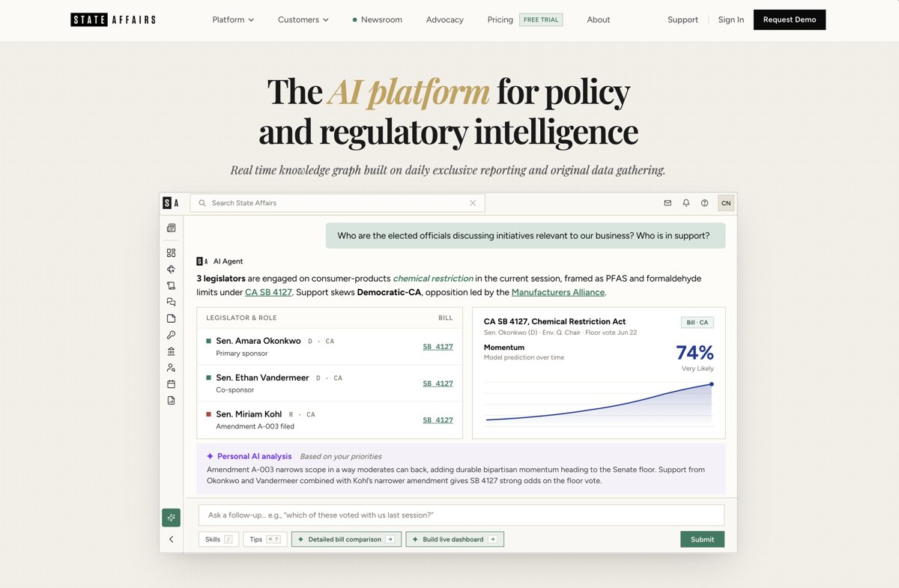
Task: Open the chart report sidebar icon
Action: (171, 401)
